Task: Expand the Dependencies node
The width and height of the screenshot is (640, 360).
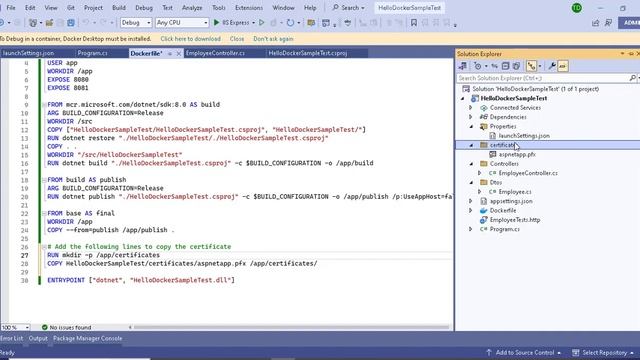Action: [x=471, y=117]
